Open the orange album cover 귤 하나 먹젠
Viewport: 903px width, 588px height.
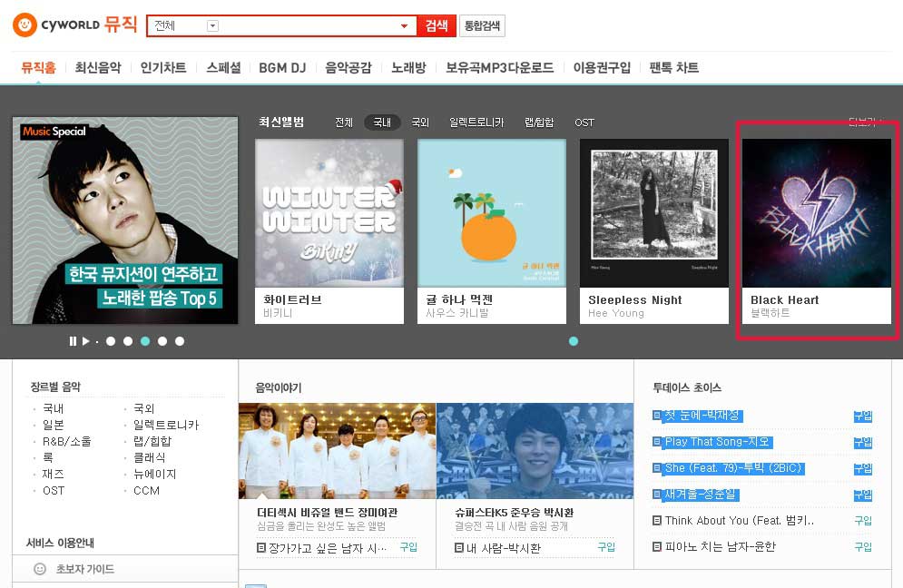tap(492, 213)
